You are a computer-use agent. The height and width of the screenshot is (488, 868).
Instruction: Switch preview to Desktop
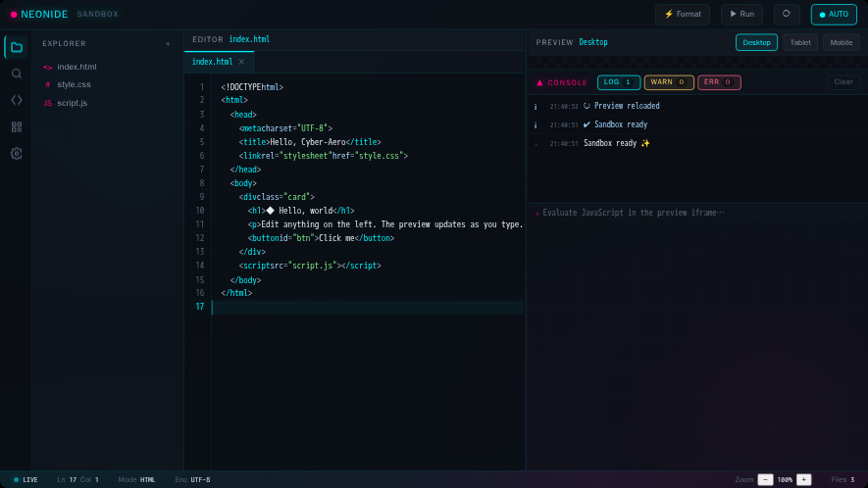tap(756, 42)
